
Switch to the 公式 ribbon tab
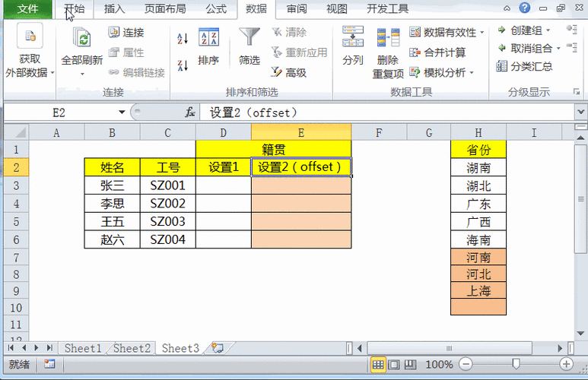coord(216,8)
